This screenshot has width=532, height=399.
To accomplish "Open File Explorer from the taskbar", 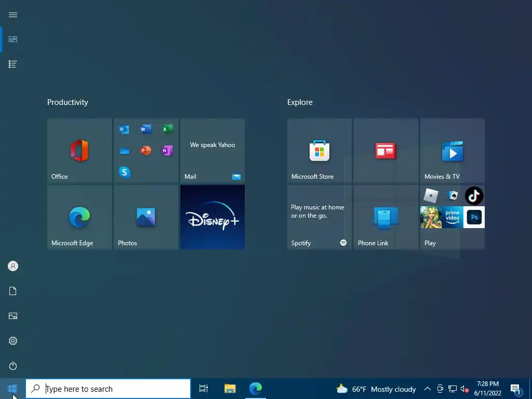I will tap(230, 389).
